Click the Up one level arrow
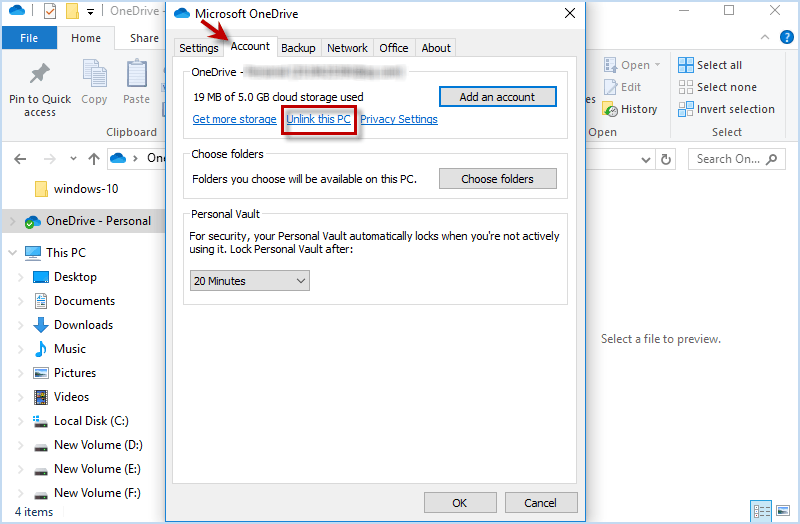The width and height of the screenshot is (800, 524). pyautogui.click(x=93, y=159)
